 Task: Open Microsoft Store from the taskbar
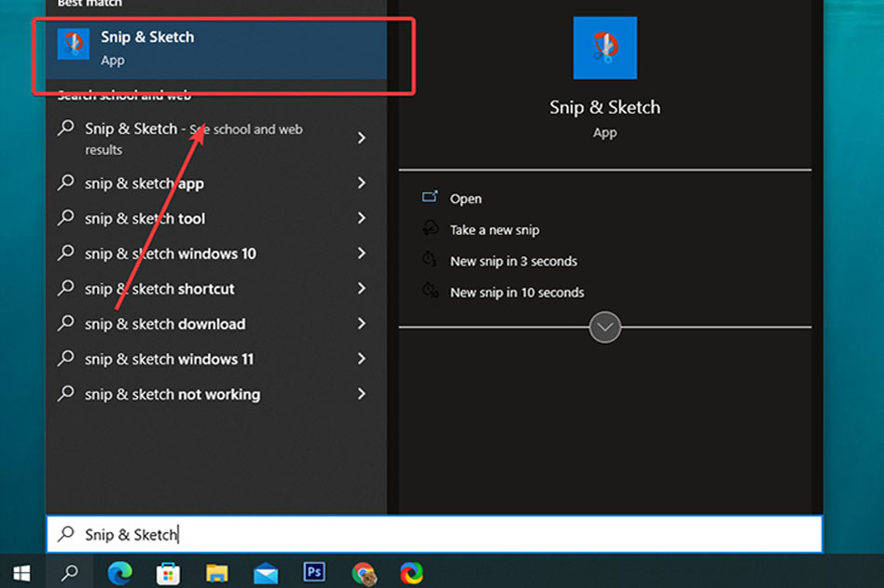(168, 573)
